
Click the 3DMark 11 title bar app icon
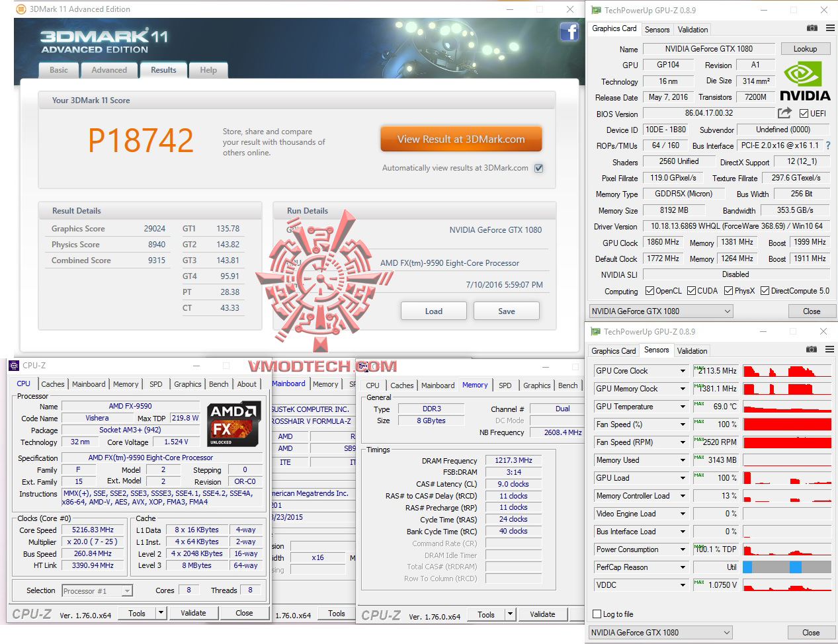[x=21, y=9]
